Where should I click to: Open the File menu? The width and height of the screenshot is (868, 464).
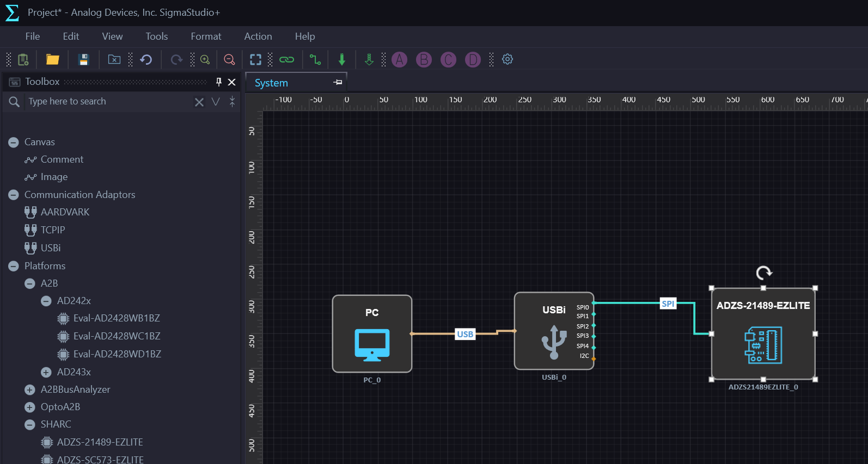point(33,36)
